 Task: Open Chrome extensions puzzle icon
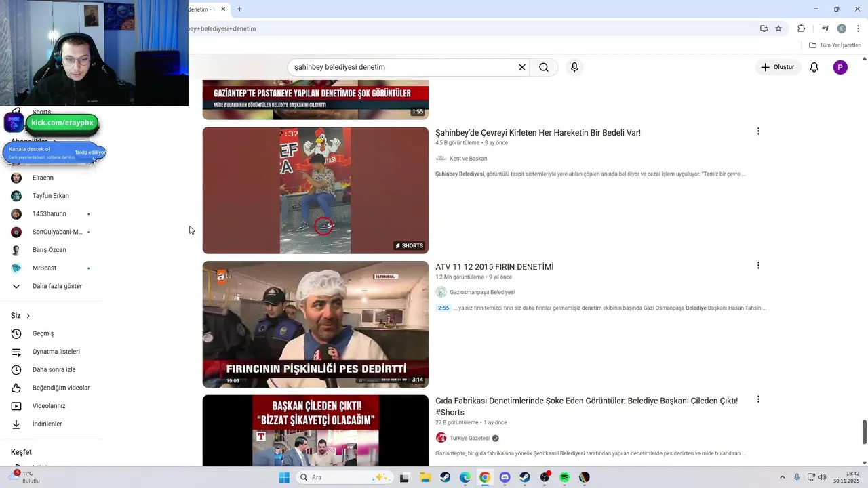(801, 28)
